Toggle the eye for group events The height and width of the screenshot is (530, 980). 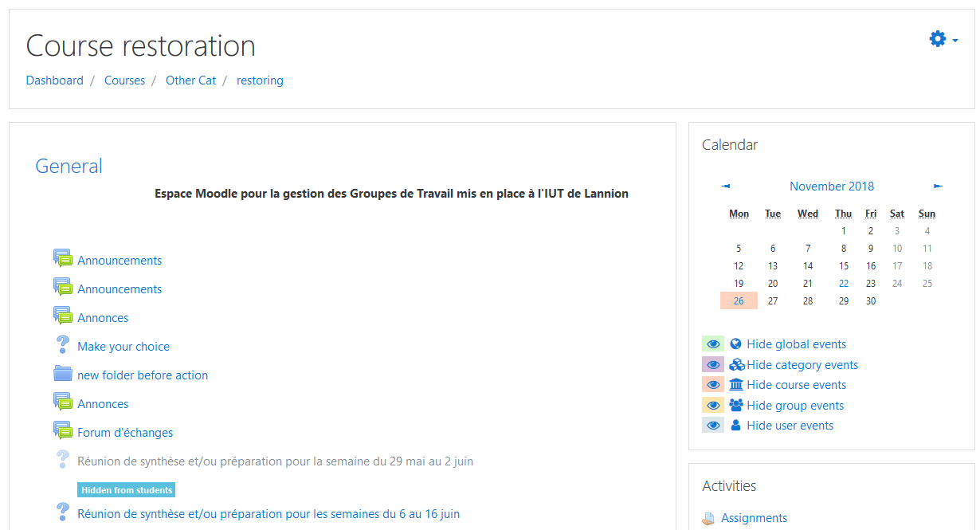coord(713,406)
